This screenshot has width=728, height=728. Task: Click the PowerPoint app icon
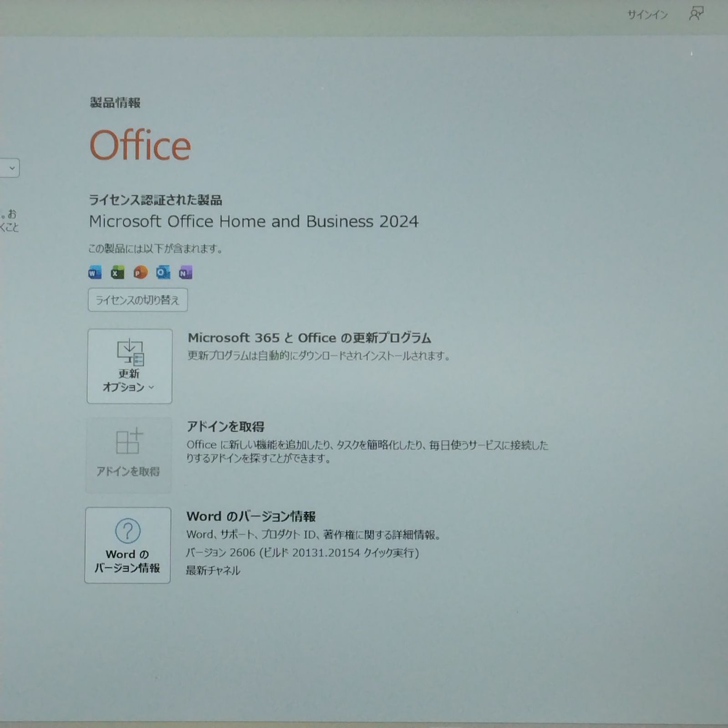140,272
